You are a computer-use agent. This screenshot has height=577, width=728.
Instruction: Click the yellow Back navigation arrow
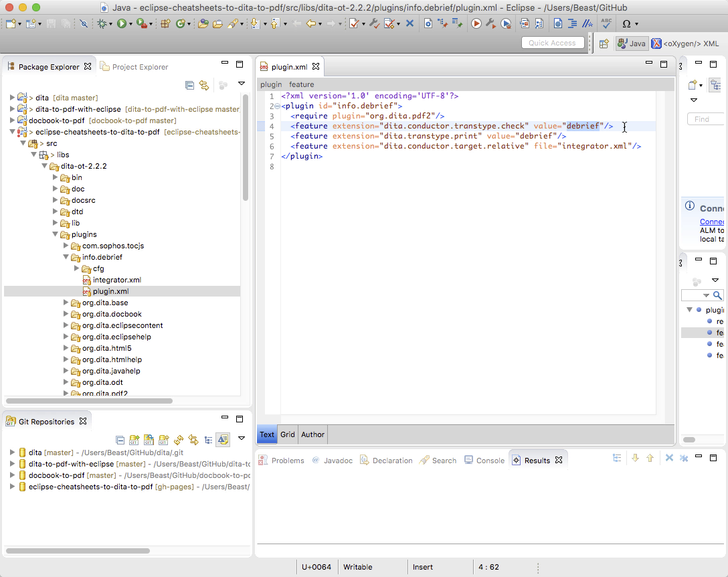311,23
